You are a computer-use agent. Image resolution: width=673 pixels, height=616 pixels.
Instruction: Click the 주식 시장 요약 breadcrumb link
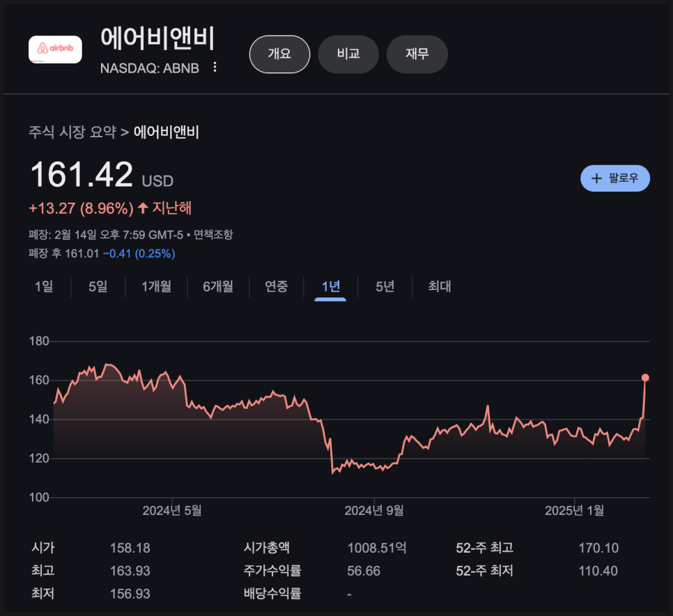pos(72,132)
